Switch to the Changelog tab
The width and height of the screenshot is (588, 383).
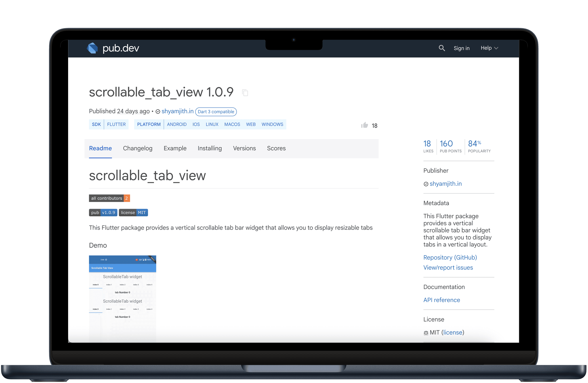click(x=138, y=148)
